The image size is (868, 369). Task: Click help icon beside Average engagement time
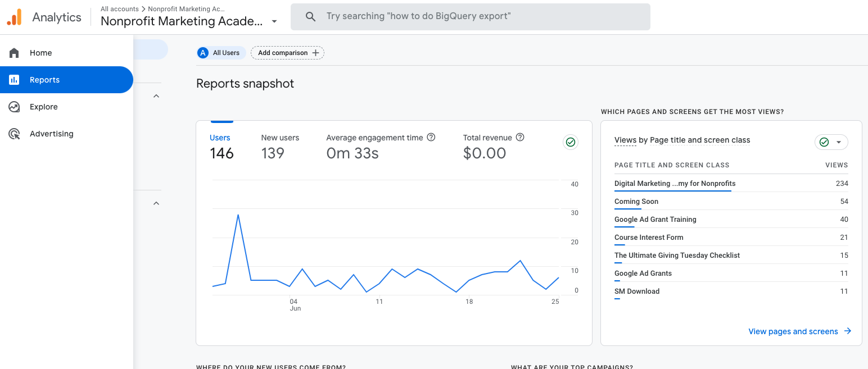[431, 137]
